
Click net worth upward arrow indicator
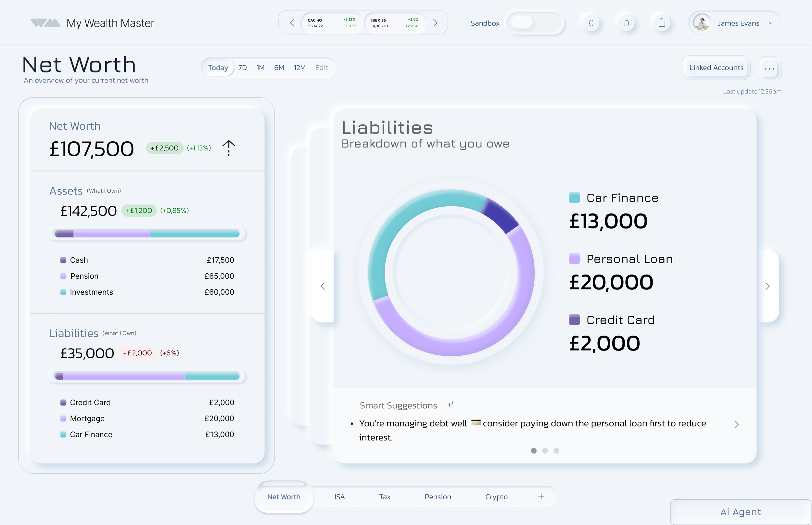(x=229, y=148)
